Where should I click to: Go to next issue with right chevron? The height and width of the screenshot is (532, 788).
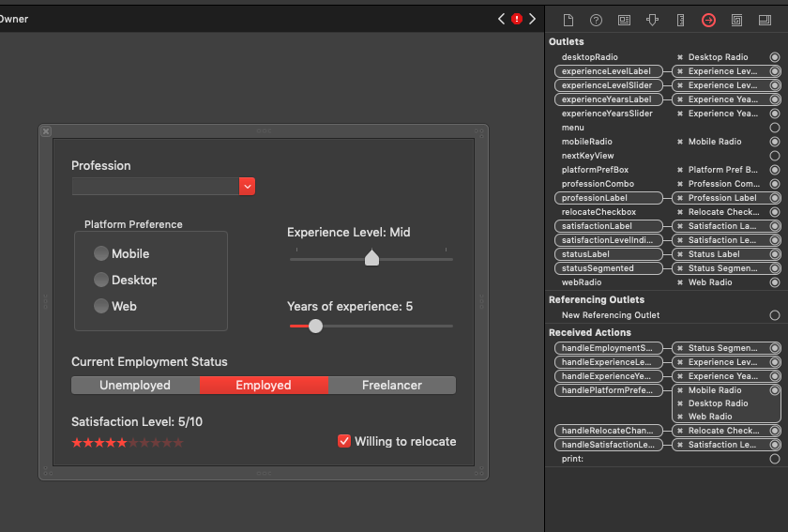532,19
